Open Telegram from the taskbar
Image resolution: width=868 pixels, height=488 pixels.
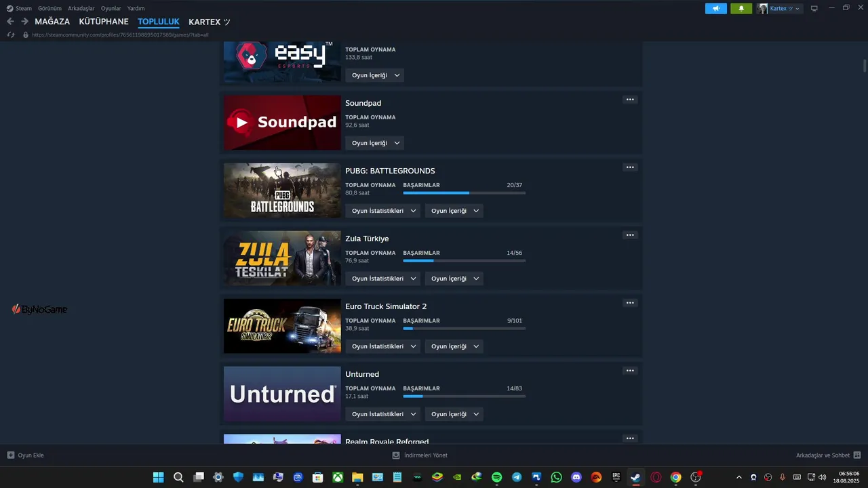click(517, 477)
